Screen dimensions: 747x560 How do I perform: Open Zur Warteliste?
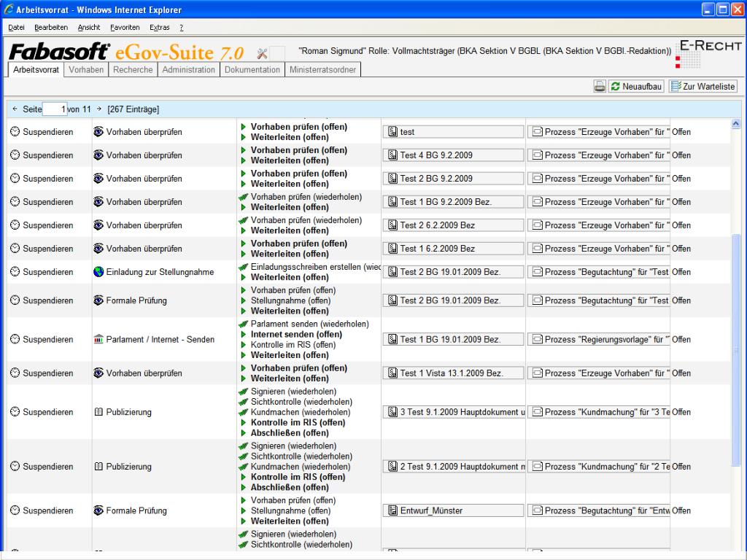coord(703,86)
